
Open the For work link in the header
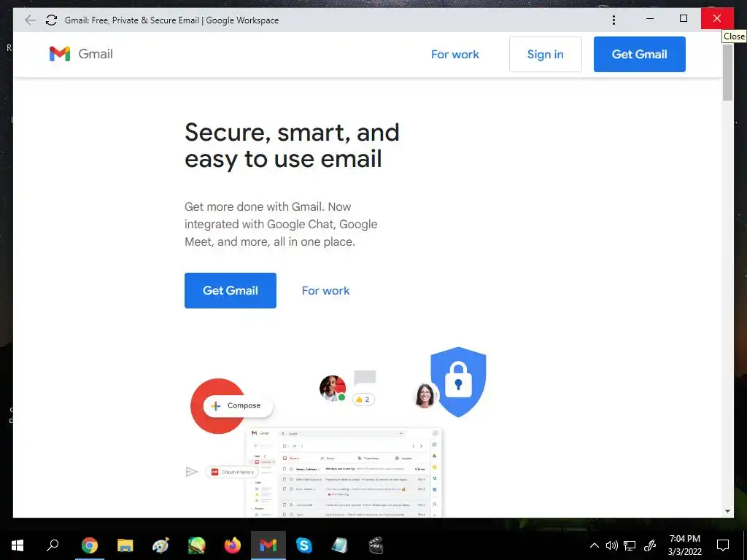pyautogui.click(x=455, y=54)
